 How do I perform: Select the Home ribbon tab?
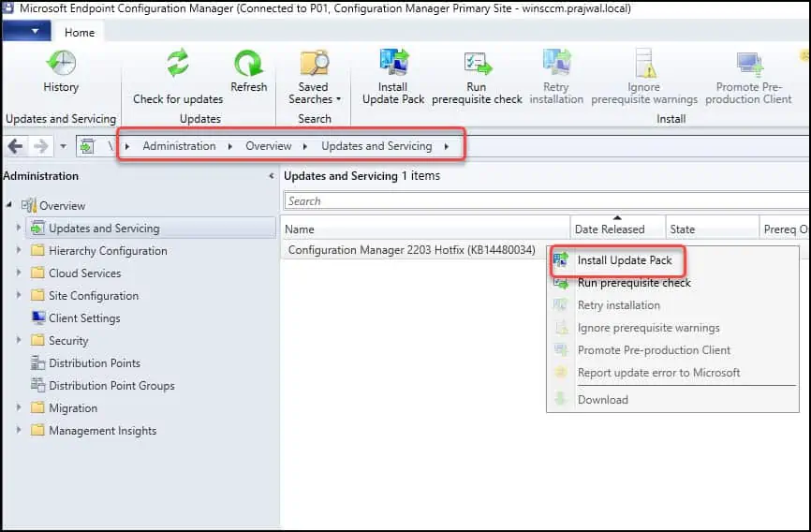coord(80,32)
